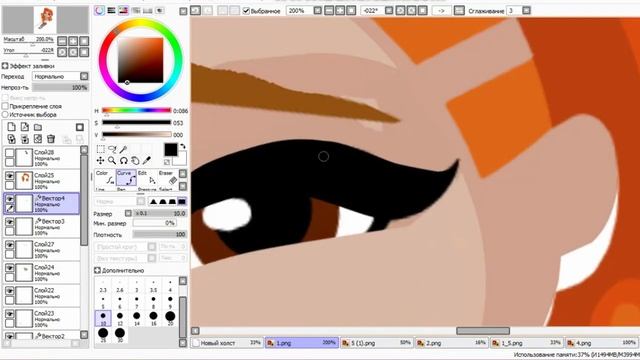The image size is (640, 360).
Task: Select the zoom magnifier tool
Action: coord(112,160)
